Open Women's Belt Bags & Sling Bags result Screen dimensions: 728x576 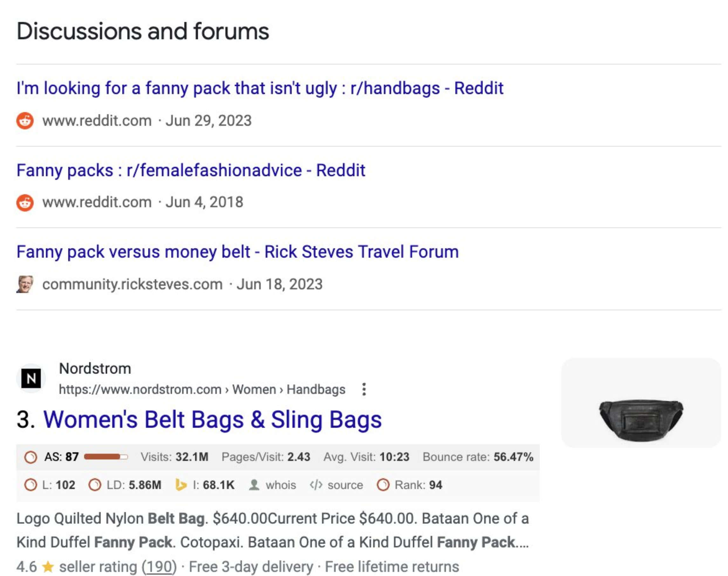point(212,420)
